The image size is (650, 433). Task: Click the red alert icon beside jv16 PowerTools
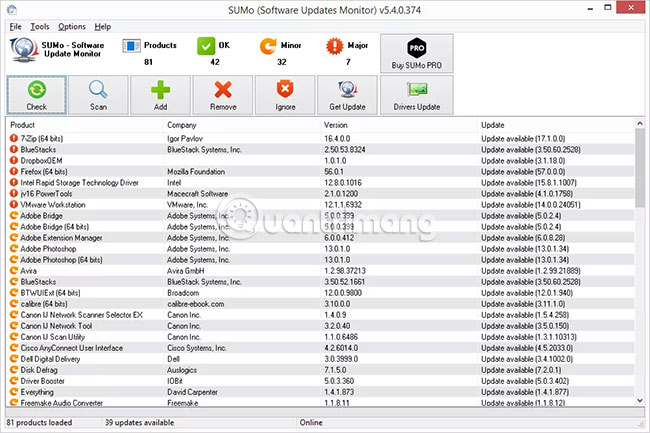(14, 194)
